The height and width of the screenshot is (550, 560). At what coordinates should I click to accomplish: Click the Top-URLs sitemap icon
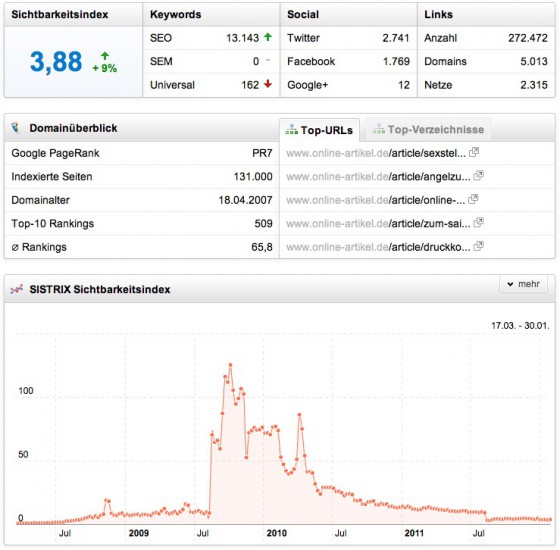coord(291,130)
